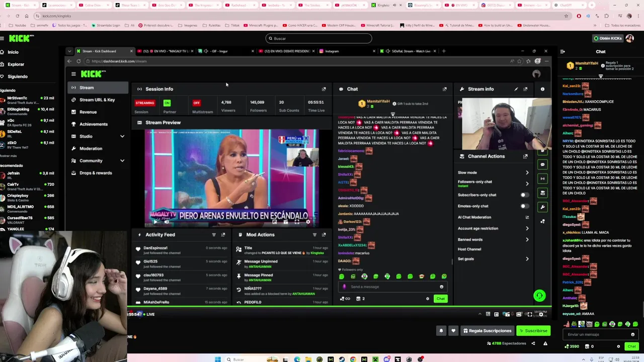Toggle fullscreen on the video player
This screenshot has height=362, width=644.
(x=530, y=314)
